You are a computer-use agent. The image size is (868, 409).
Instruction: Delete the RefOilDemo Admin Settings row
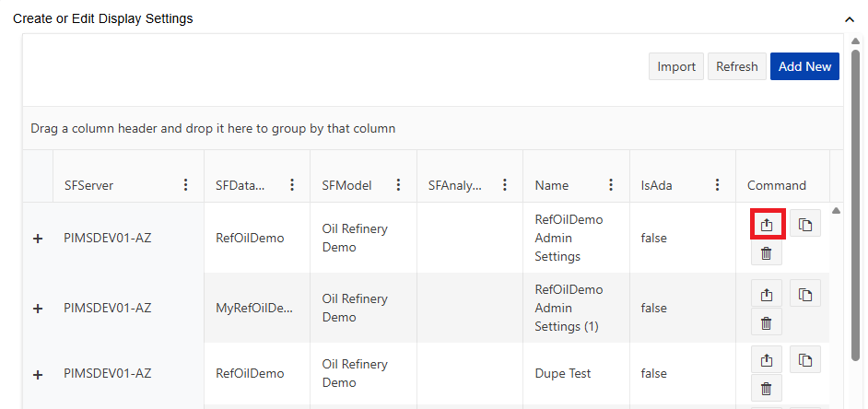[x=767, y=253]
